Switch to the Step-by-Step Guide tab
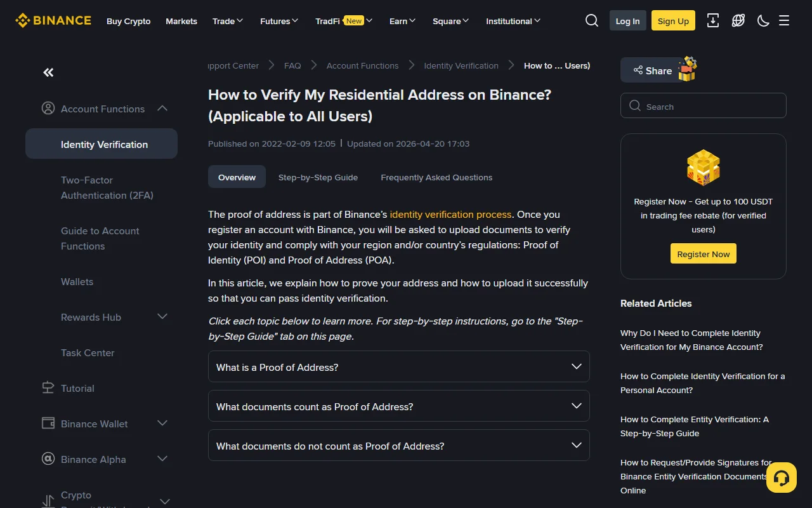The height and width of the screenshot is (508, 812). tap(318, 177)
